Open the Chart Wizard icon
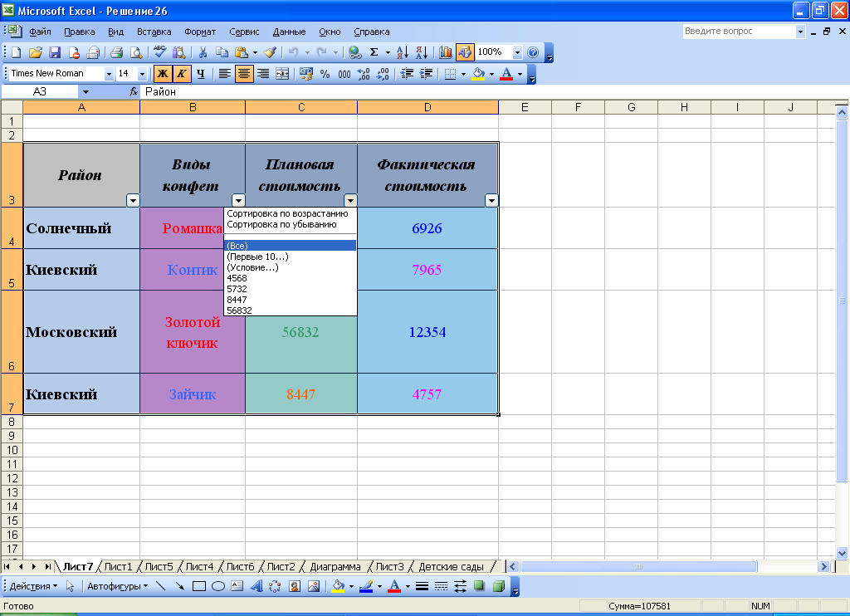 446,52
